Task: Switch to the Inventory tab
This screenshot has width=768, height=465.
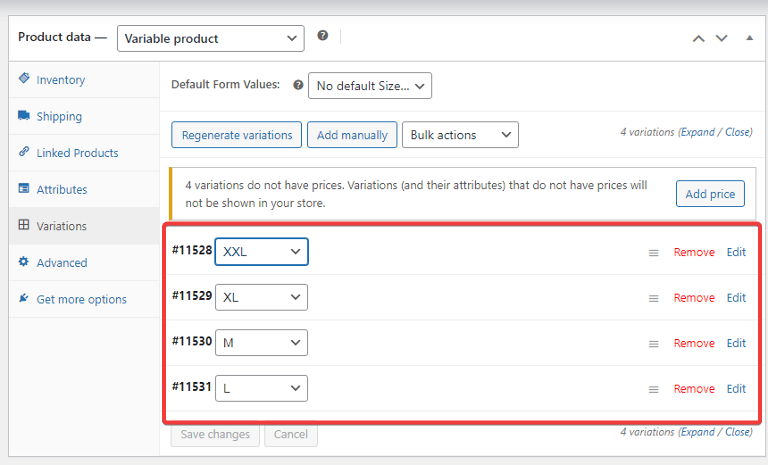Action: coord(61,80)
